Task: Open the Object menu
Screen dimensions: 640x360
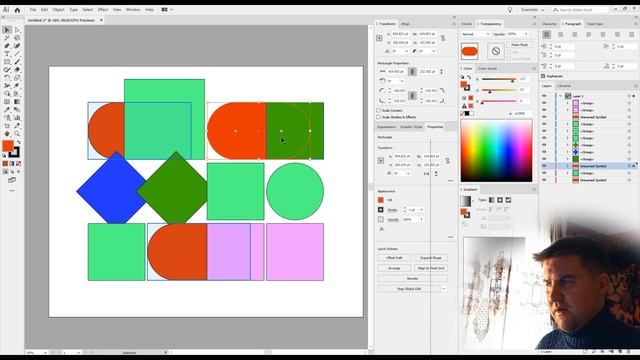Action: click(x=58, y=10)
